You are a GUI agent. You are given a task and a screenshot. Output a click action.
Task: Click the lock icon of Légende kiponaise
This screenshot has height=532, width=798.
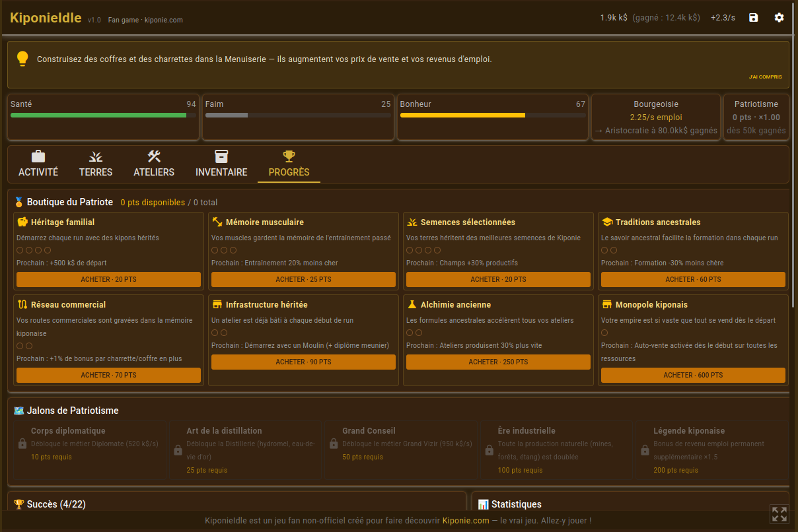pyautogui.click(x=645, y=450)
